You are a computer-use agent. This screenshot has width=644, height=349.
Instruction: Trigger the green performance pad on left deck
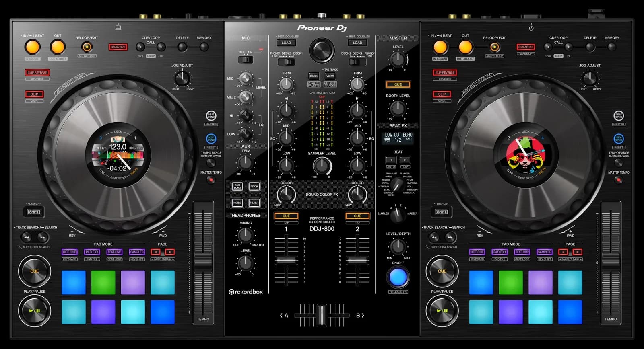point(103,282)
